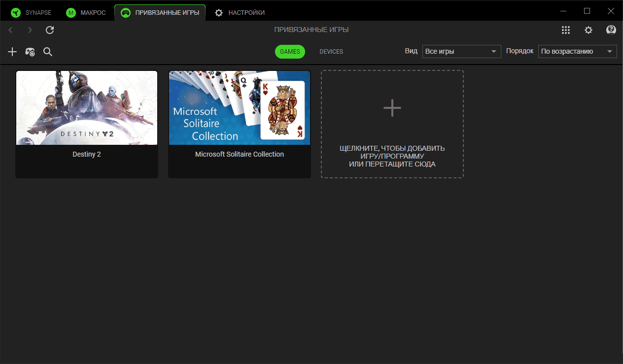Open the Порядок dropdown showing По возрастанию
Image resolution: width=623 pixels, height=364 pixels.
click(577, 51)
